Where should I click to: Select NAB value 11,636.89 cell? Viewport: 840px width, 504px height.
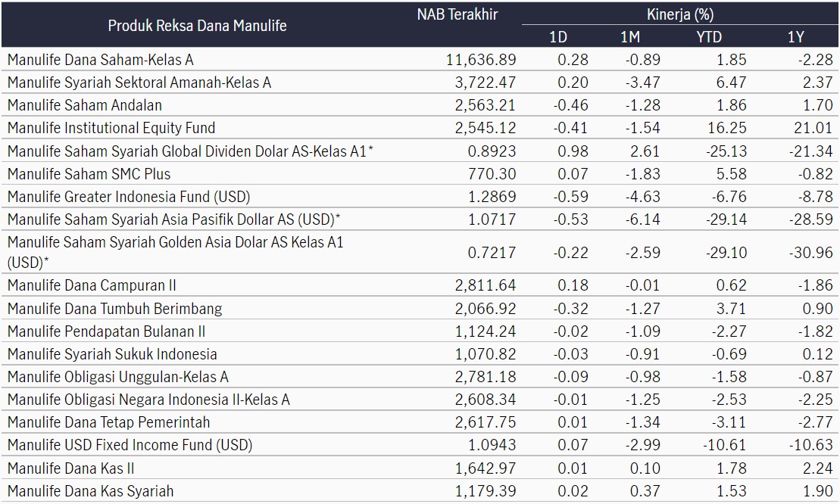pos(481,59)
